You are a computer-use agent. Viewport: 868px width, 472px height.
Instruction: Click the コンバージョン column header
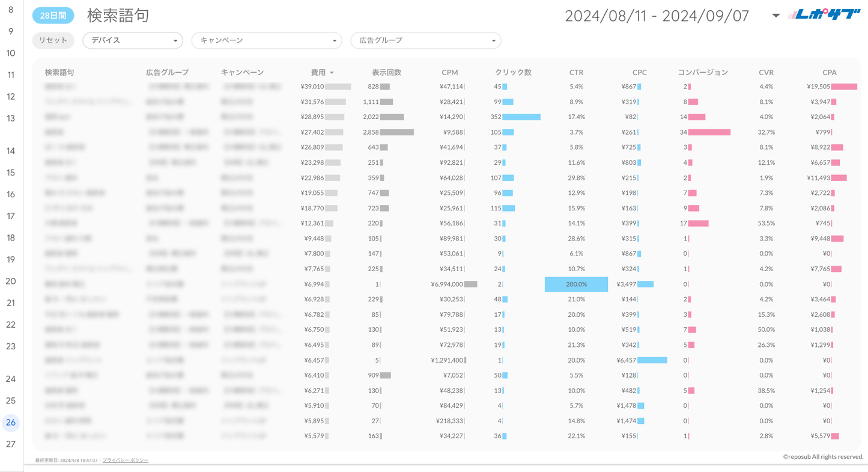coord(702,72)
